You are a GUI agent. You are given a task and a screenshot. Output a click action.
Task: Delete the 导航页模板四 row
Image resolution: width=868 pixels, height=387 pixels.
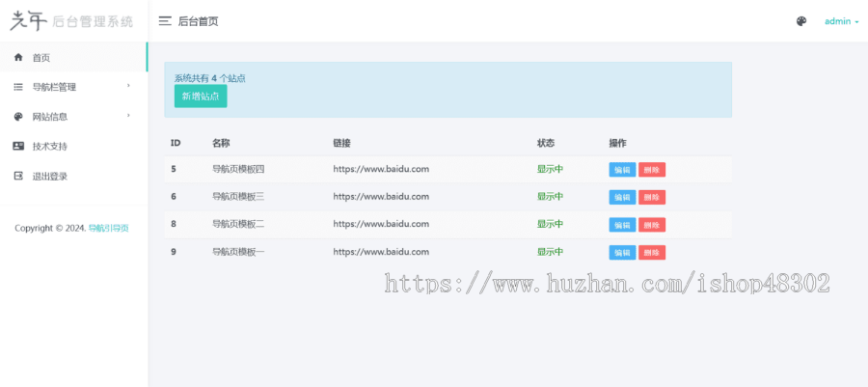click(652, 170)
